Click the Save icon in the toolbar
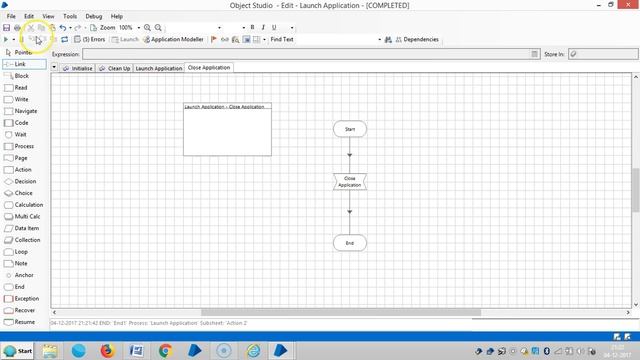This screenshot has width=640, height=360. coord(7,28)
